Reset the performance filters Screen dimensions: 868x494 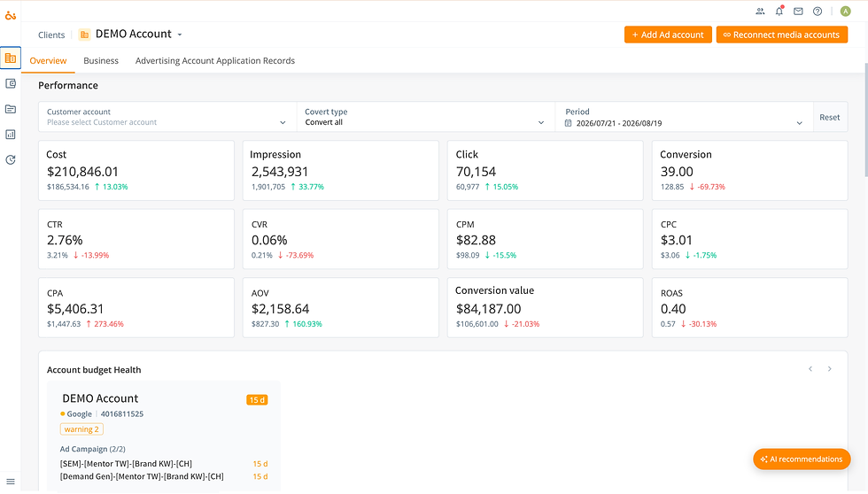[830, 117]
